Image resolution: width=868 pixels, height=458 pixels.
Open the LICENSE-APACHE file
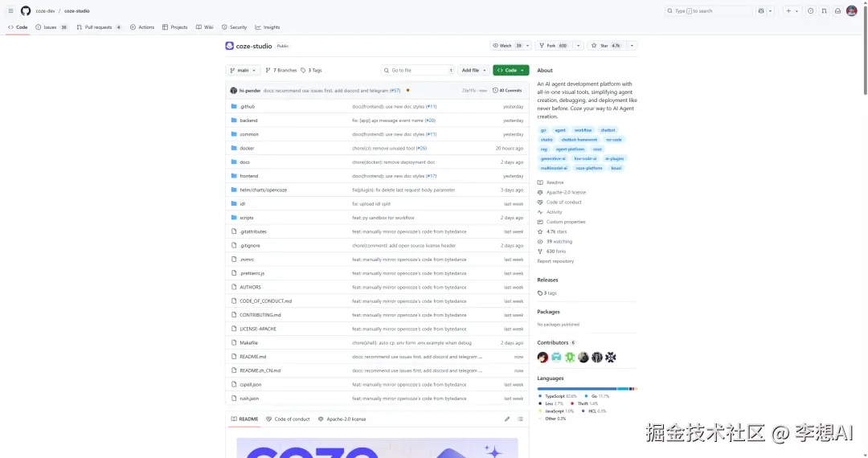point(257,329)
